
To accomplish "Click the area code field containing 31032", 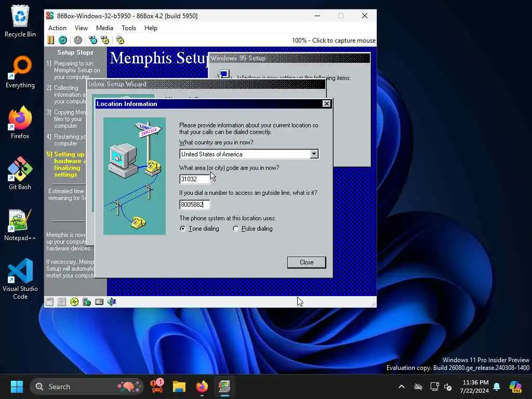I will click(x=194, y=179).
